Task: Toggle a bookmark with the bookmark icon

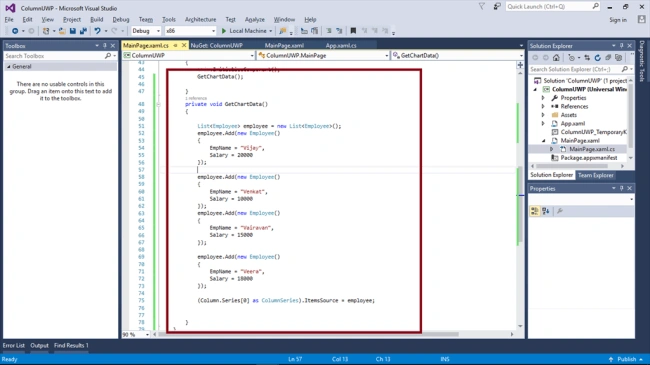Action: pos(353,31)
